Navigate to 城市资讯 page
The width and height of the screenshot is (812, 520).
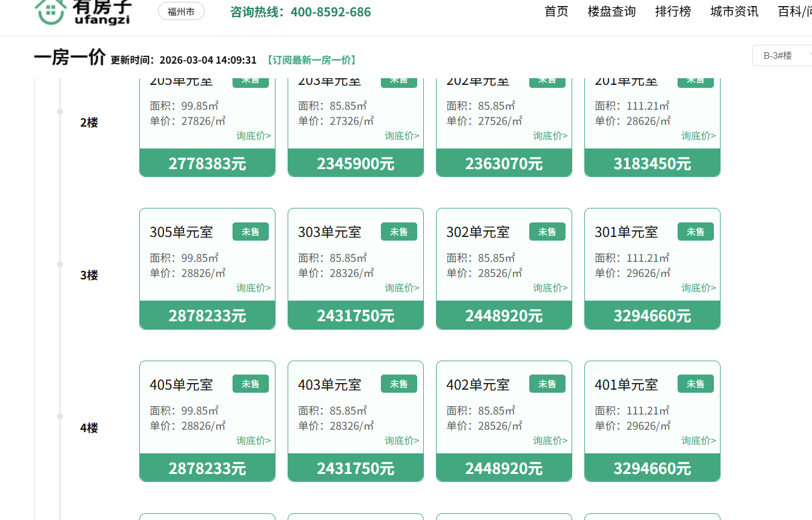[734, 12]
